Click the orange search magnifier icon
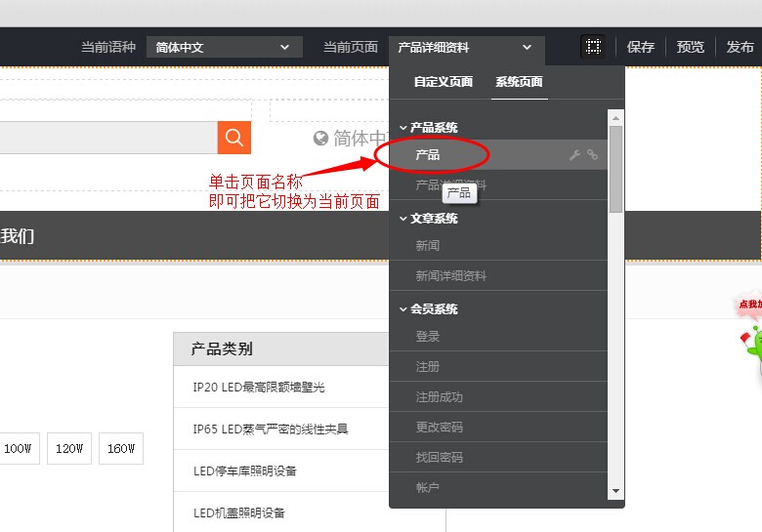 [x=233, y=138]
